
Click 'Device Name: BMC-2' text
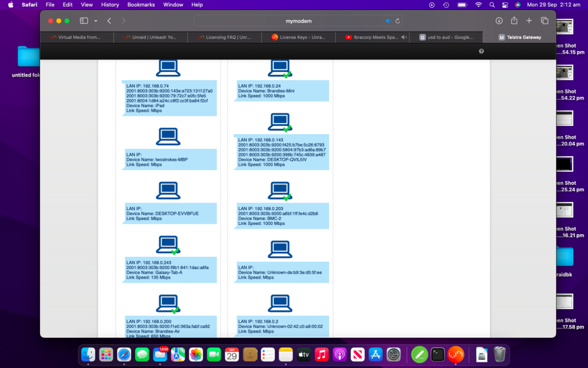point(259,218)
